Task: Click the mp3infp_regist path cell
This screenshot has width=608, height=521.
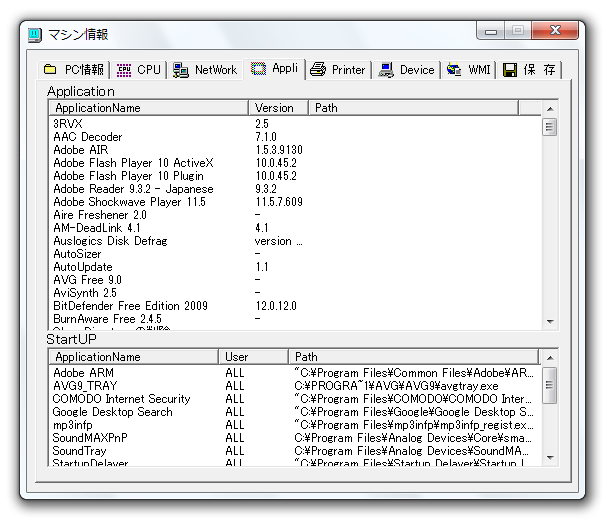Action: point(414,424)
